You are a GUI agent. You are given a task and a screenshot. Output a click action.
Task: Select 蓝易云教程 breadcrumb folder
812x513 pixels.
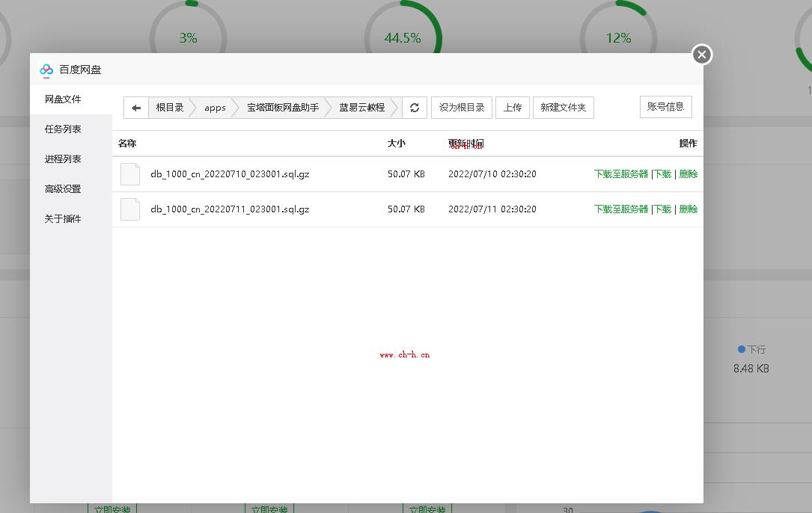coord(362,108)
